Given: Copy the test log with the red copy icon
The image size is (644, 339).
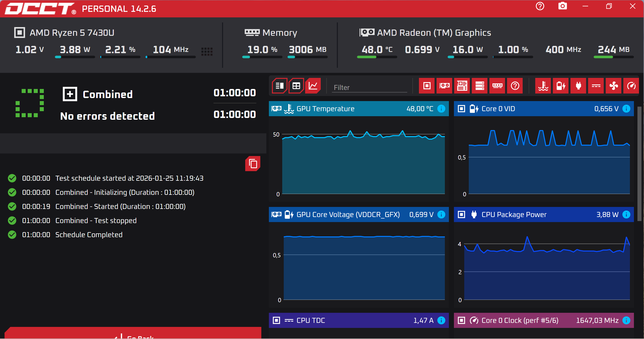Looking at the screenshot, I should [x=253, y=164].
